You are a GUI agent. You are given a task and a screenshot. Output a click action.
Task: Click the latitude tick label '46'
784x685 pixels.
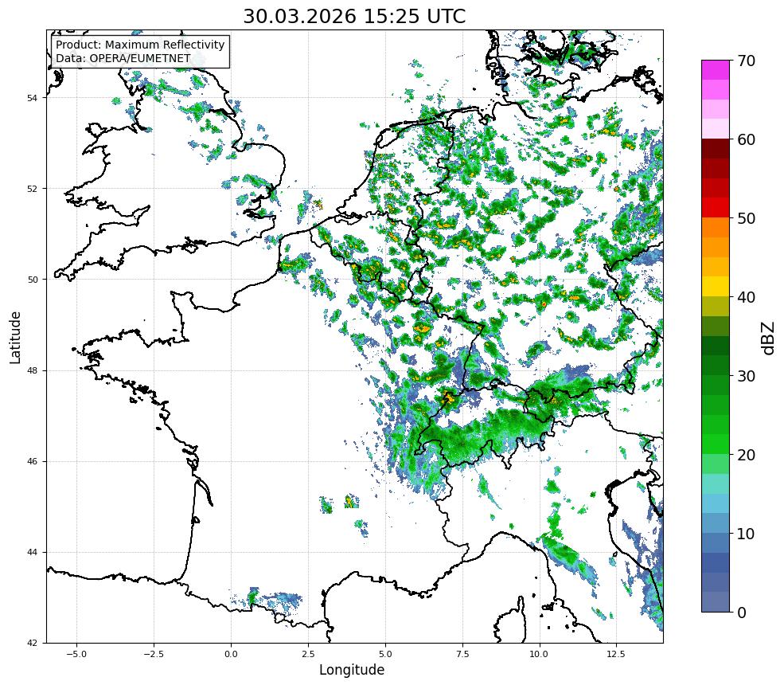tap(32, 461)
